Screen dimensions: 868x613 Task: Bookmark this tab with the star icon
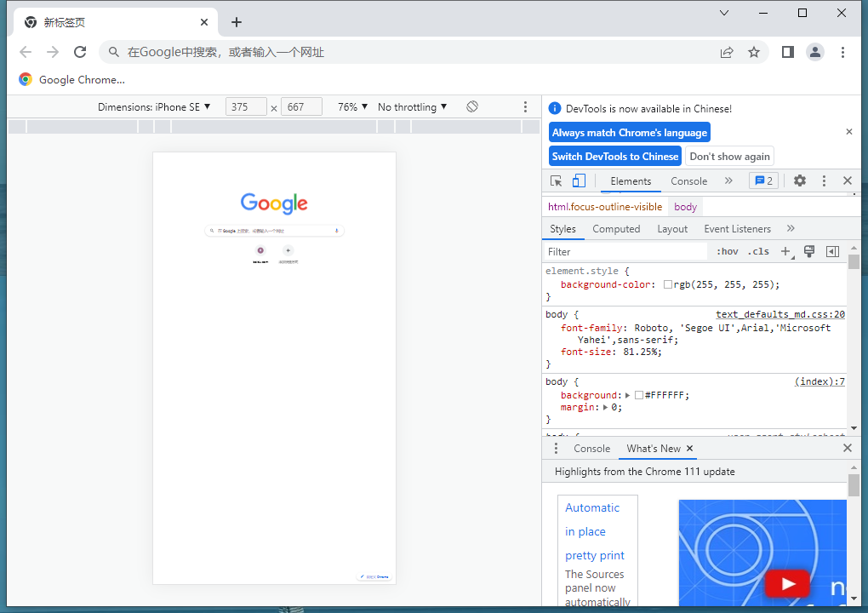pyautogui.click(x=754, y=52)
